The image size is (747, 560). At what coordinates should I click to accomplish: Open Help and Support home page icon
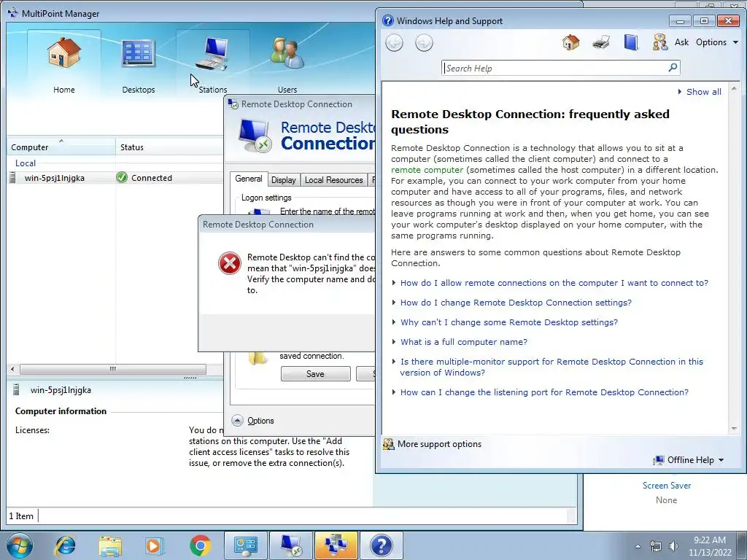coord(570,42)
